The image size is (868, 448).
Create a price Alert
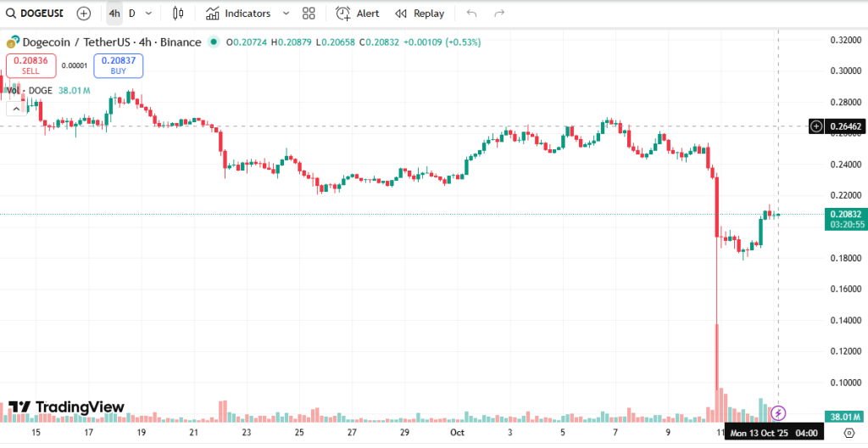pyautogui.click(x=357, y=14)
